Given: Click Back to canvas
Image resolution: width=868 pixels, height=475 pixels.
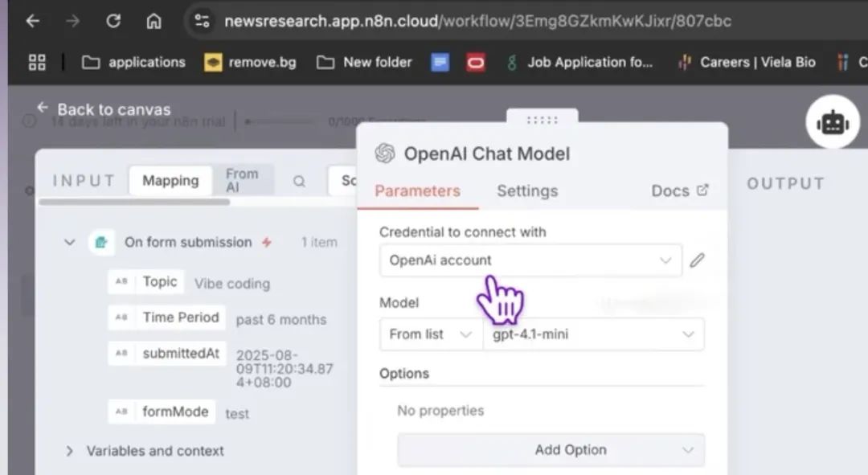Looking at the screenshot, I should (x=104, y=109).
